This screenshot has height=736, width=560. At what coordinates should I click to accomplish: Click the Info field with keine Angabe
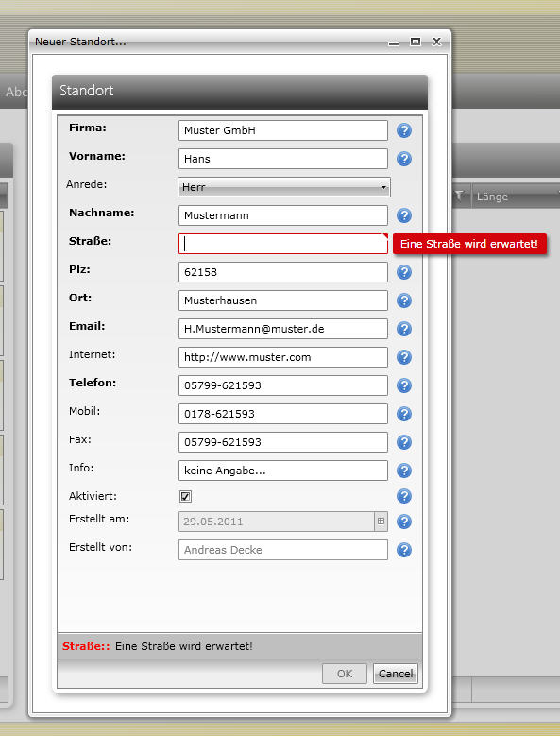(x=283, y=471)
